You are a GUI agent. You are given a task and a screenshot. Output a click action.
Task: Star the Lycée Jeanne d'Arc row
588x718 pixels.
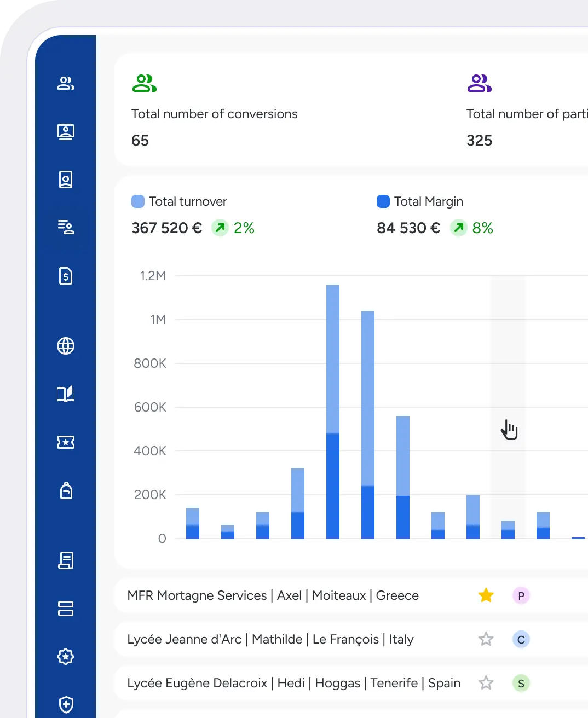pyautogui.click(x=486, y=639)
